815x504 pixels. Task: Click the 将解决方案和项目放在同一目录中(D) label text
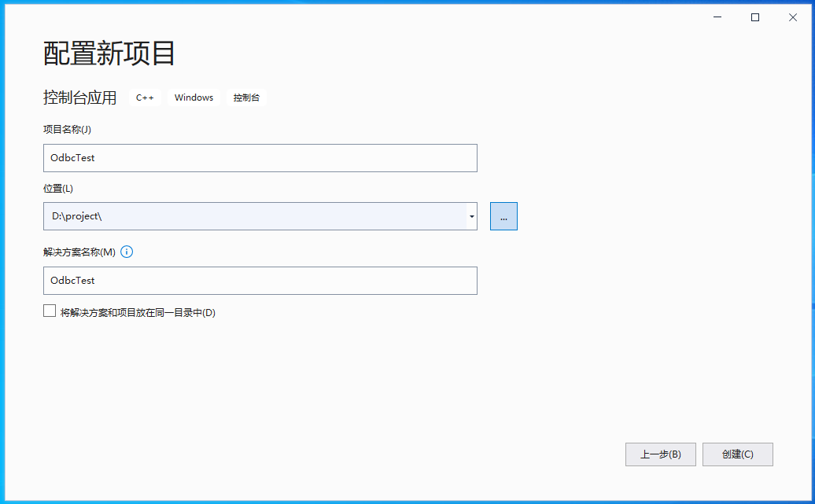tap(138, 312)
